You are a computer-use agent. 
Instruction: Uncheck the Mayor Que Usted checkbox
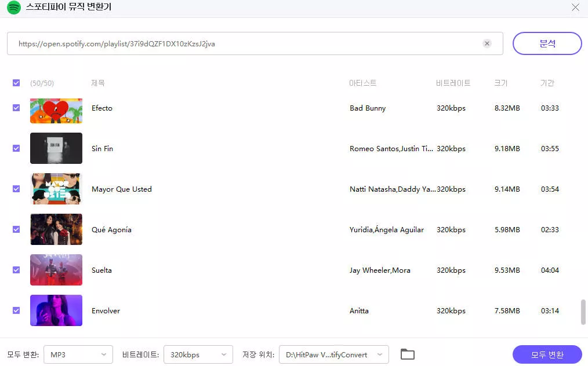16,189
